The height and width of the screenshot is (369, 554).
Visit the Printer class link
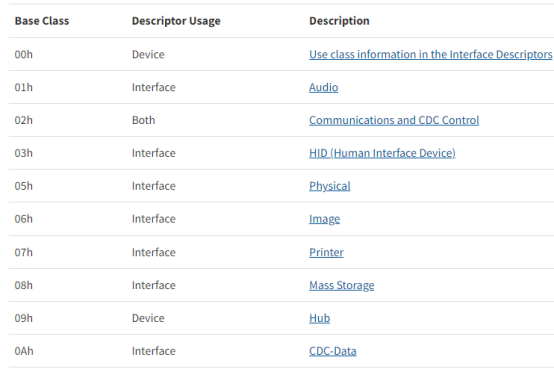click(326, 252)
